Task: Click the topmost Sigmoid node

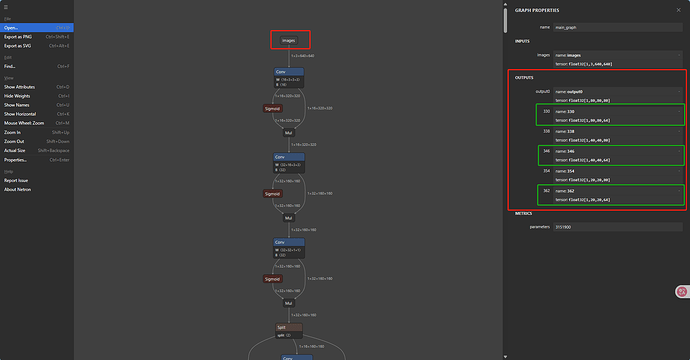Action: click(x=272, y=108)
